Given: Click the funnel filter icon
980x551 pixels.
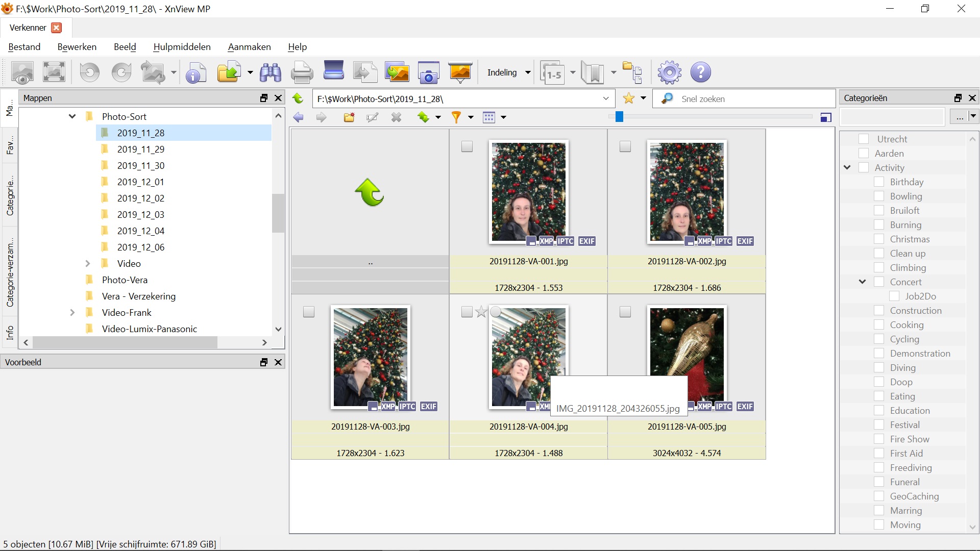Looking at the screenshot, I should 456,117.
